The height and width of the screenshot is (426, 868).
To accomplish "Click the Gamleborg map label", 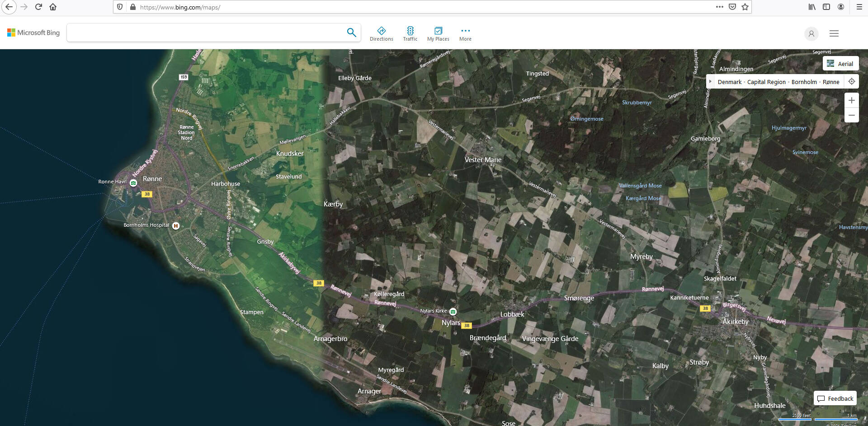I will [705, 139].
